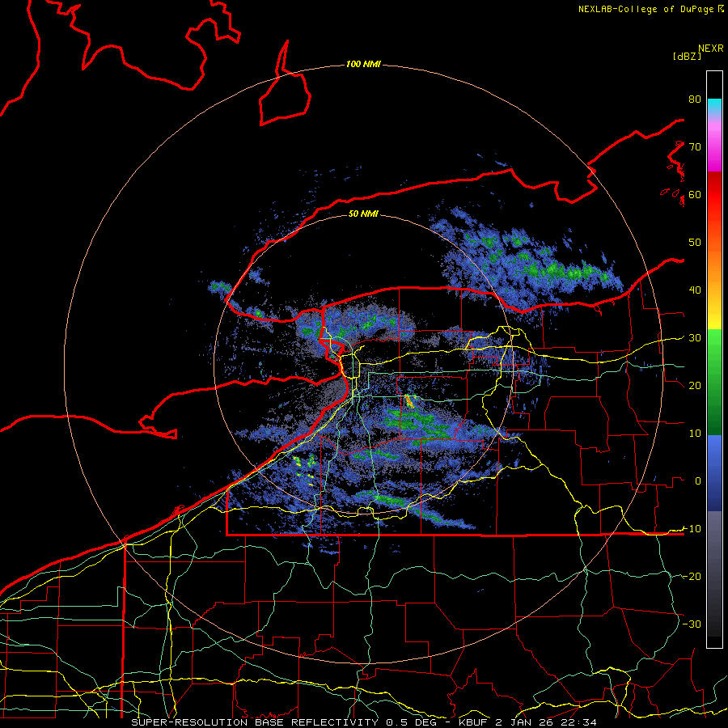Click the 30 dBZ scale value

coord(695,337)
